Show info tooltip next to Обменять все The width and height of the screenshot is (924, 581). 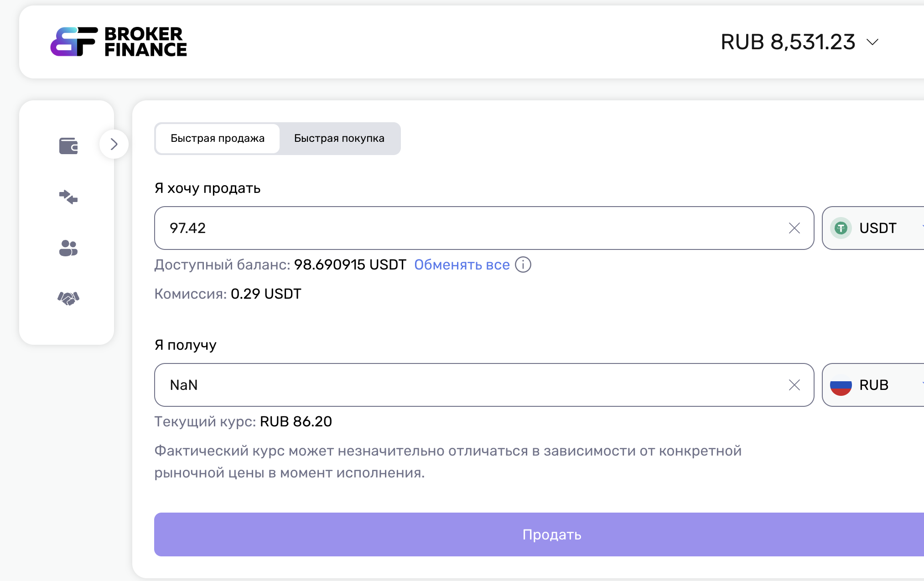tap(523, 265)
